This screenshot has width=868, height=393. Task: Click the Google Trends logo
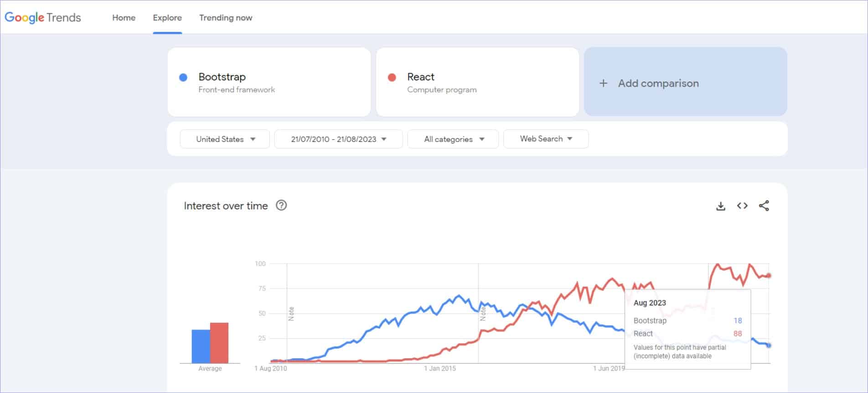click(x=43, y=17)
